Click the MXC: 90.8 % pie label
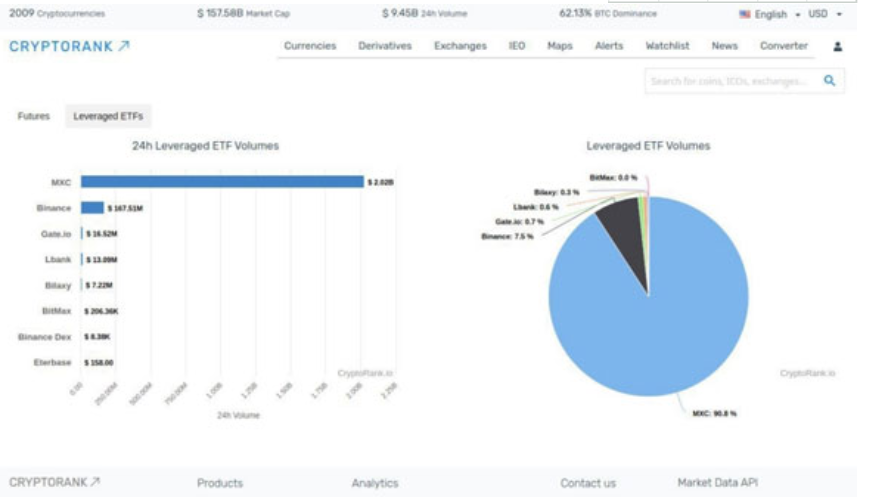The image size is (870, 497). (x=714, y=413)
